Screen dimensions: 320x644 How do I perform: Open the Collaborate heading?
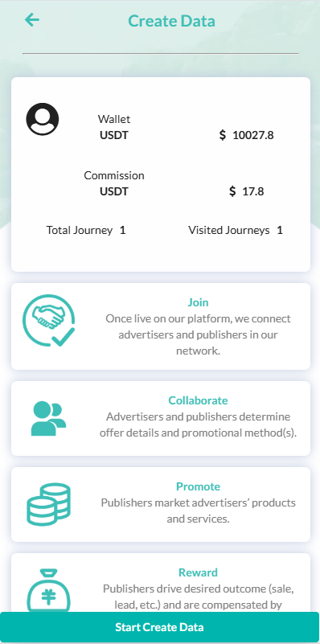198,400
